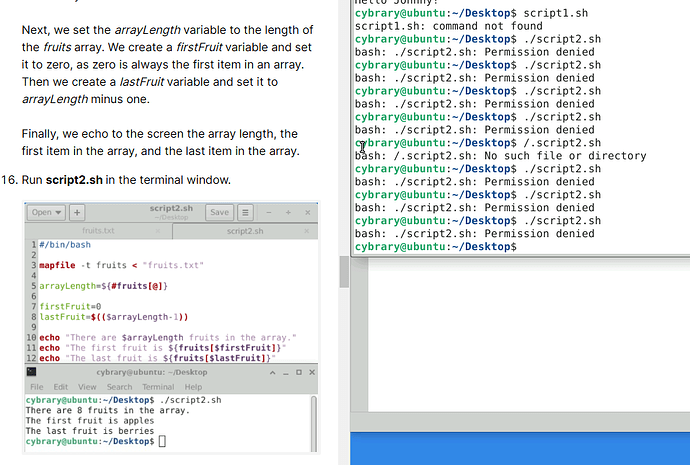This screenshot has height=465, width=690.
Task: Select the script2.sh tab
Action: 244,231
